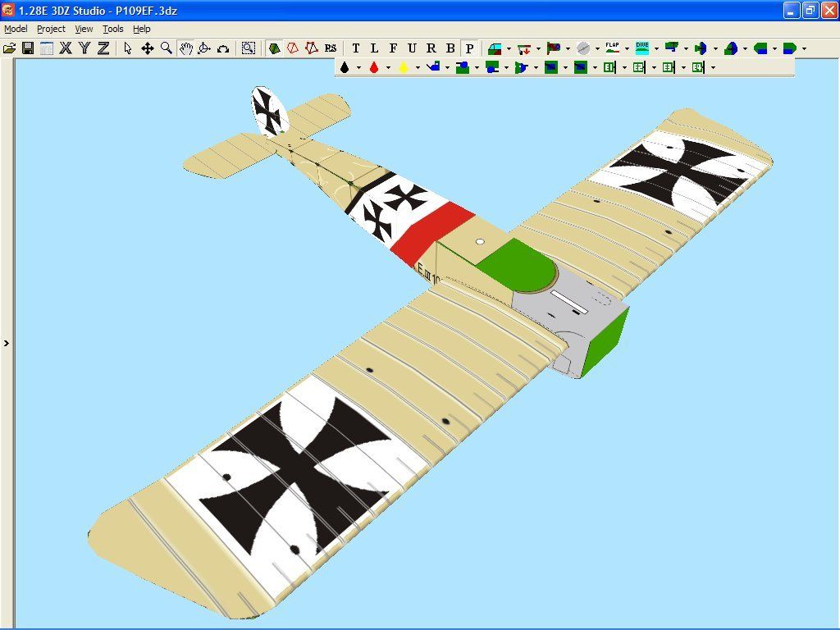Pick the magnifying glass zoom tool
The image size is (840, 630).
(x=166, y=48)
